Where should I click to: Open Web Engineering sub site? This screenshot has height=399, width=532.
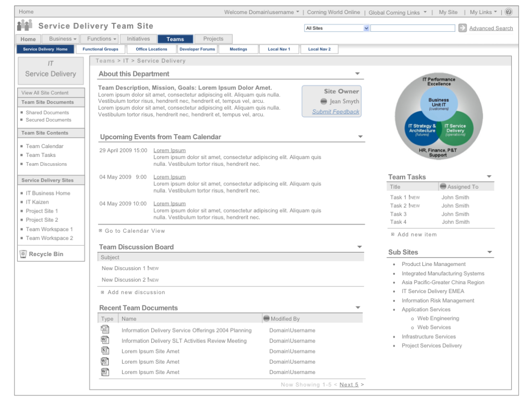438,318
